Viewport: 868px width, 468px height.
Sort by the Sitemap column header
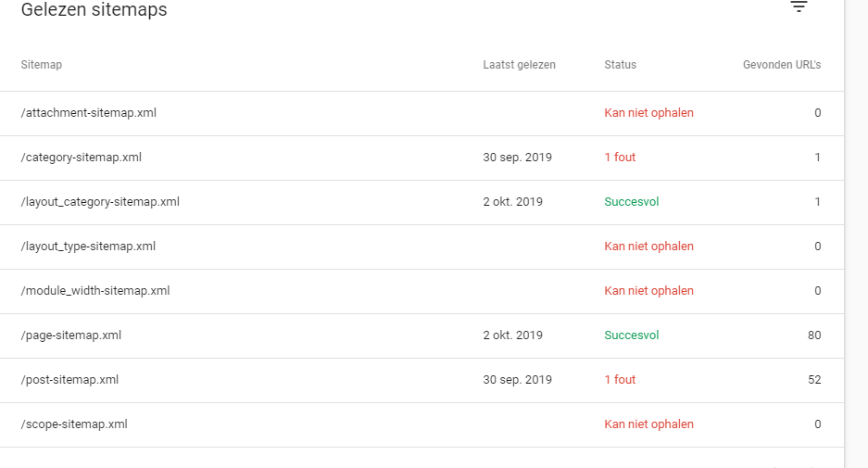[x=42, y=65]
